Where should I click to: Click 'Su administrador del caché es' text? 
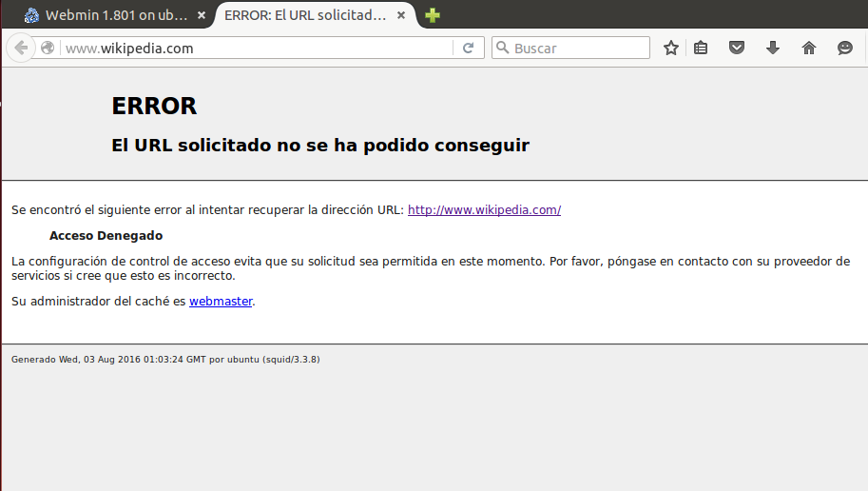tap(99, 302)
